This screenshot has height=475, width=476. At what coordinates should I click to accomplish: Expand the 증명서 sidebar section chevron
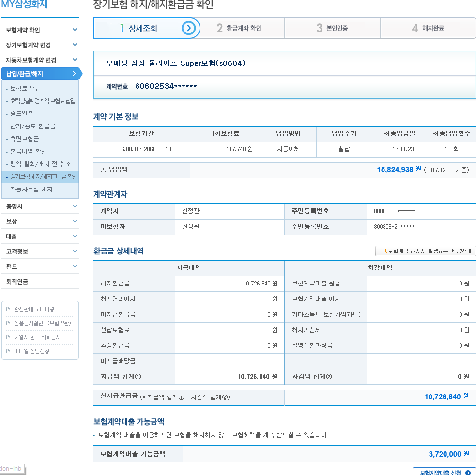pyautogui.click(x=75, y=206)
